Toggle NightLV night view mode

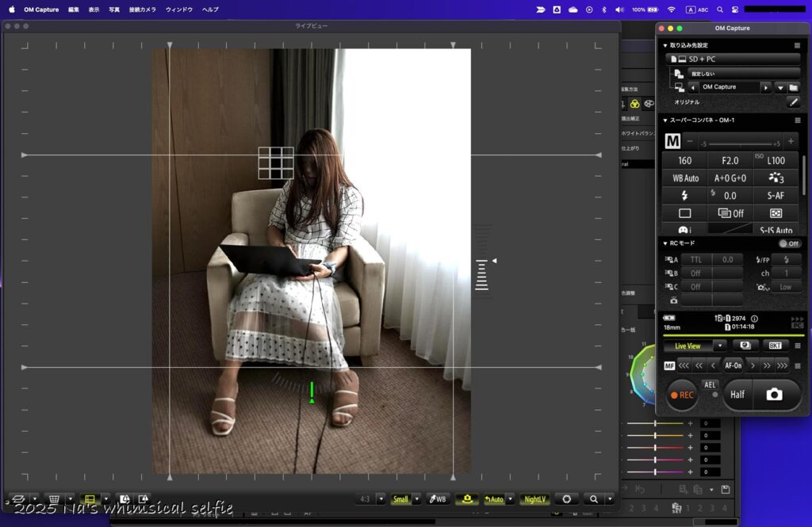(534, 499)
